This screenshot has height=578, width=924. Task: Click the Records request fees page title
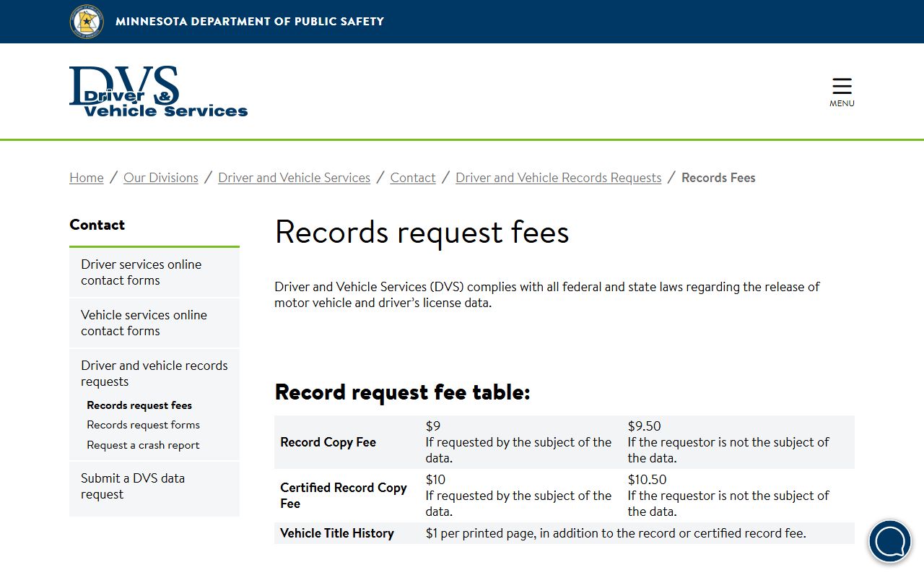[x=422, y=233]
